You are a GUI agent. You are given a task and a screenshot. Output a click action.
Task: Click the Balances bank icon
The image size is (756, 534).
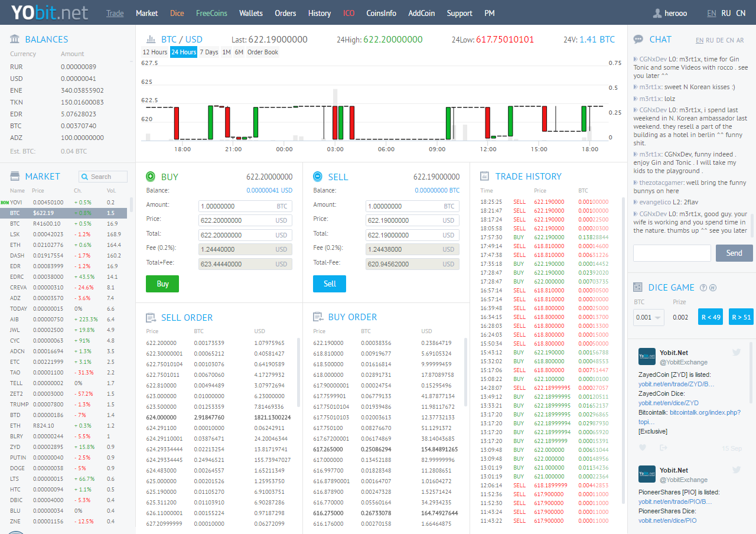click(15, 39)
